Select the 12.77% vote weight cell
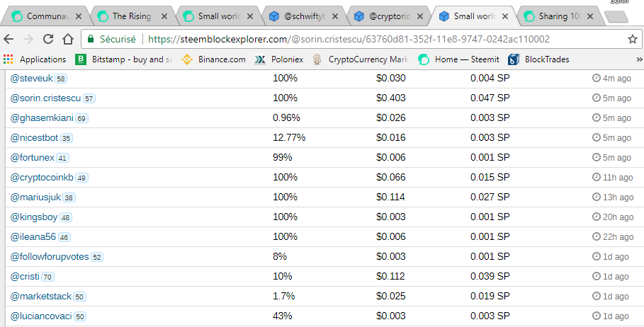This screenshot has height=327, width=644. pos(289,138)
